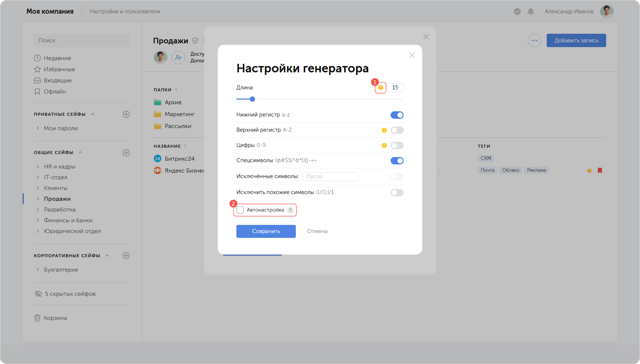Collapse the Общие сейфы section
This screenshot has width=640, height=364.
click(x=80, y=152)
